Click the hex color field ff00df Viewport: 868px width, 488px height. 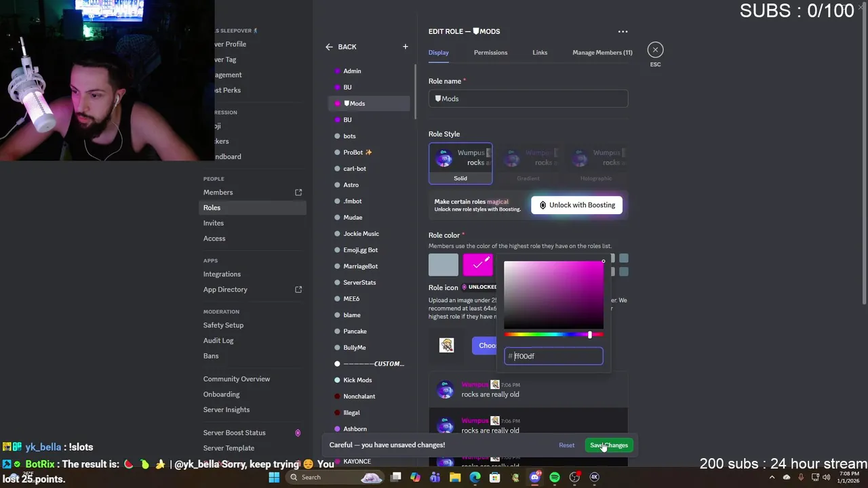click(x=553, y=356)
